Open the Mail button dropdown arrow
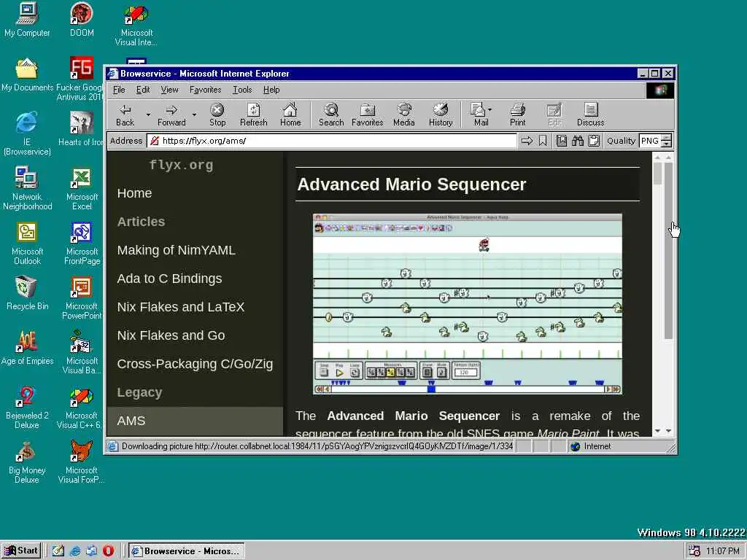 point(490,109)
